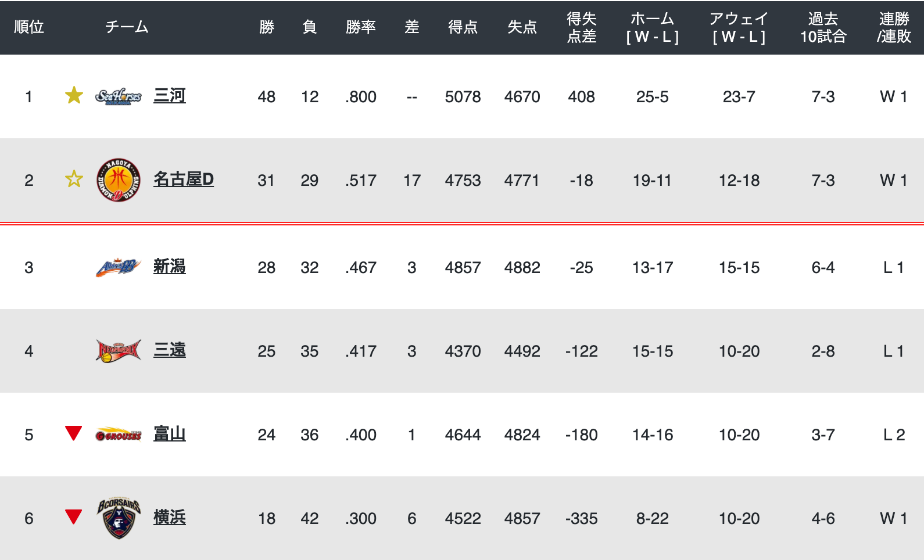Click the 勝率 column header
924x560 pixels.
tap(361, 27)
